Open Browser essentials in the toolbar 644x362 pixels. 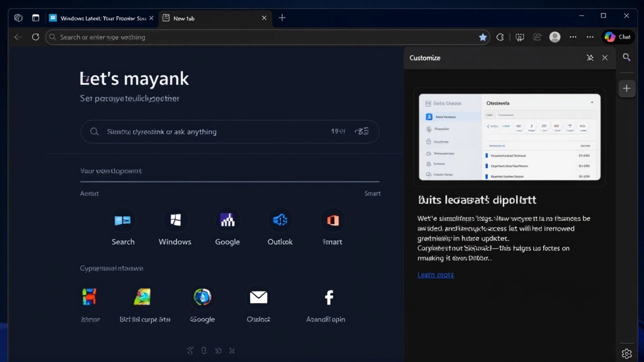pos(500,37)
